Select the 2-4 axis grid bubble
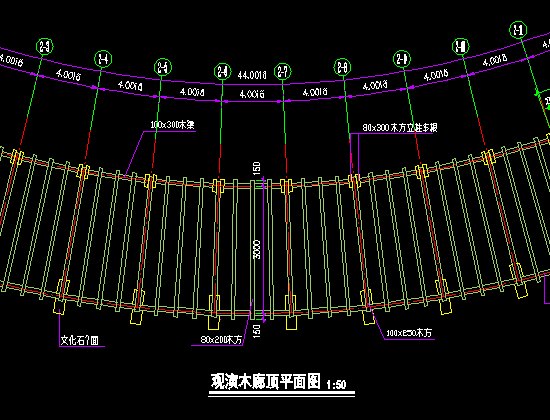The width and height of the screenshot is (550, 420). pos(103,59)
